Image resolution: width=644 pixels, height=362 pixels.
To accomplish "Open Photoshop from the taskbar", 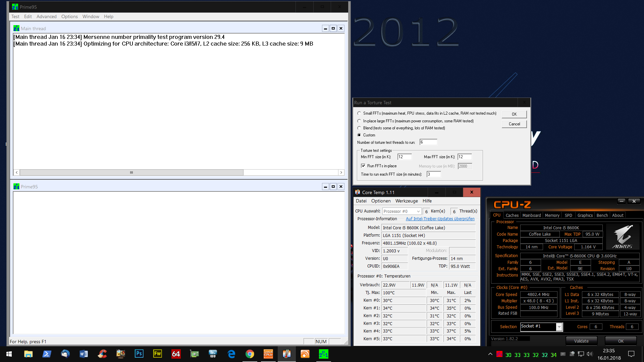I will point(139,354).
